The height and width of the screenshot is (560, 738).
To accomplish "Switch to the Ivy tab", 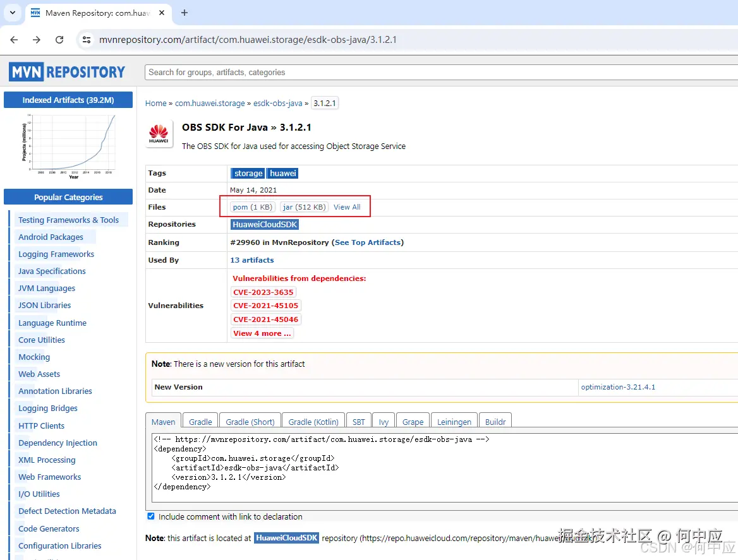I will coord(384,422).
